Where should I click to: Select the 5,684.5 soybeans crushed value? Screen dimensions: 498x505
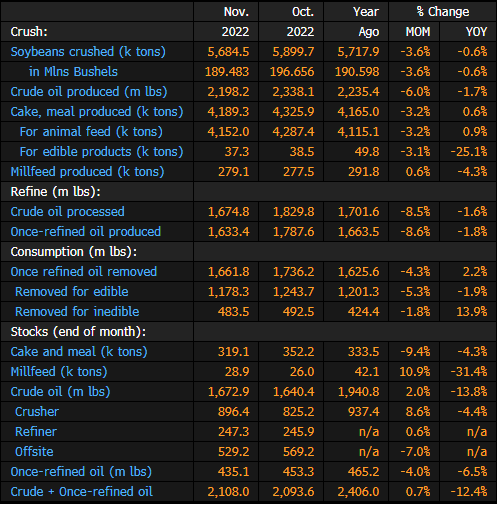click(x=228, y=52)
